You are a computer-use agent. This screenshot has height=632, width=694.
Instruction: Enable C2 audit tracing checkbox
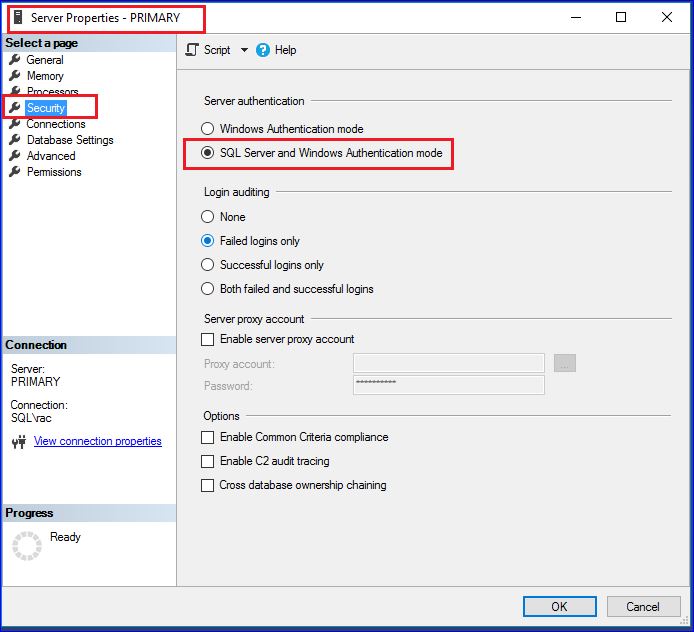click(x=208, y=461)
